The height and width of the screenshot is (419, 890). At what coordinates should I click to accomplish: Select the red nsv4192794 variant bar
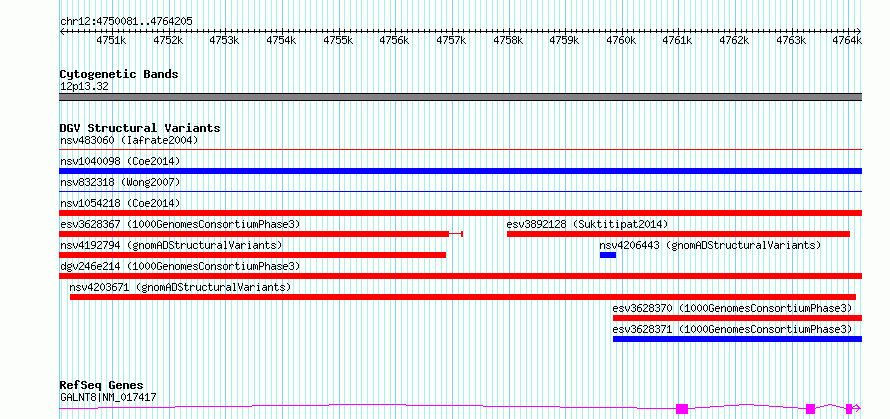253,255
